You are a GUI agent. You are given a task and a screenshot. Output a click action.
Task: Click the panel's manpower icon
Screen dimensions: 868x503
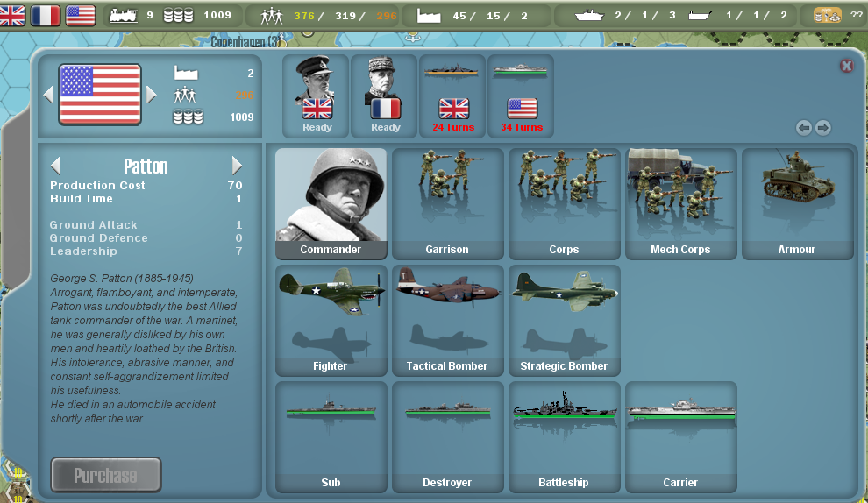click(185, 96)
